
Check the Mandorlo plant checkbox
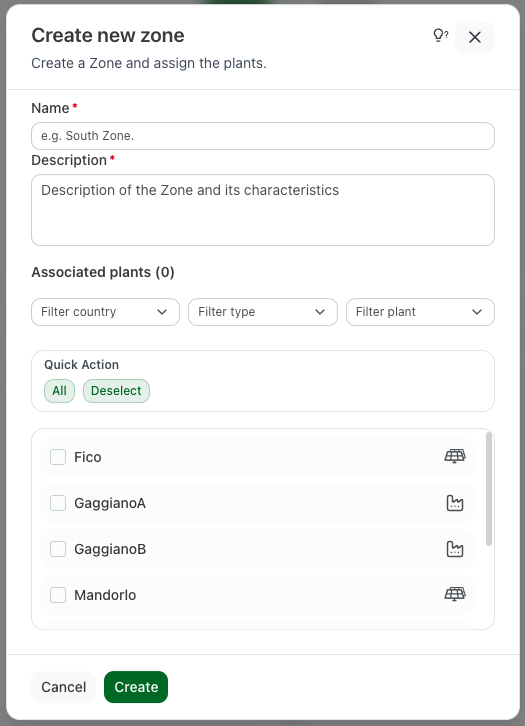(x=58, y=595)
